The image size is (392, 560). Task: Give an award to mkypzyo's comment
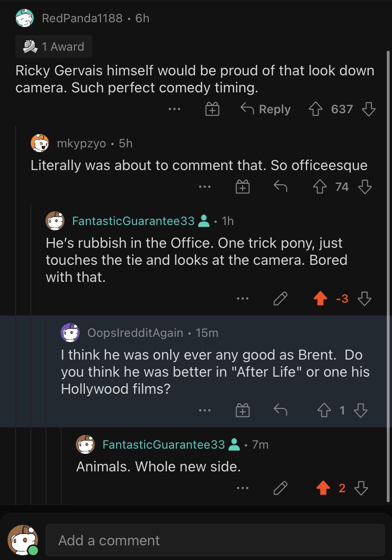242,187
